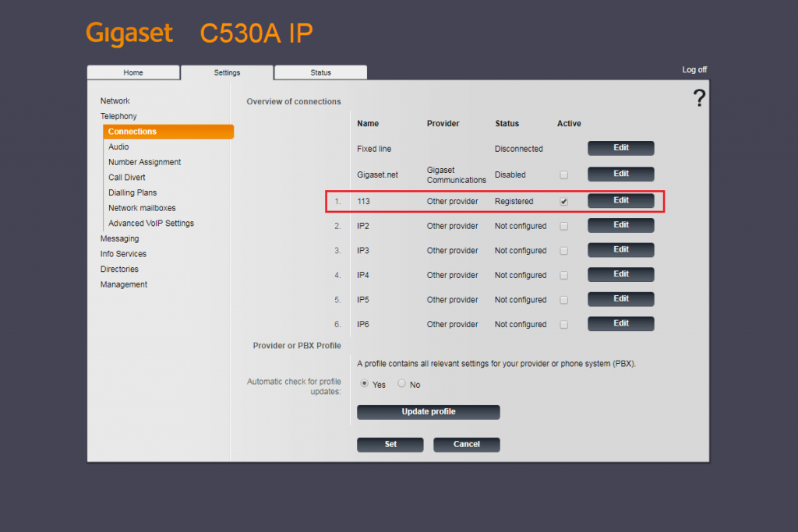Enable Active checkbox for IP5
The width and height of the screenshot is (798, 532).
coord(564,300)
